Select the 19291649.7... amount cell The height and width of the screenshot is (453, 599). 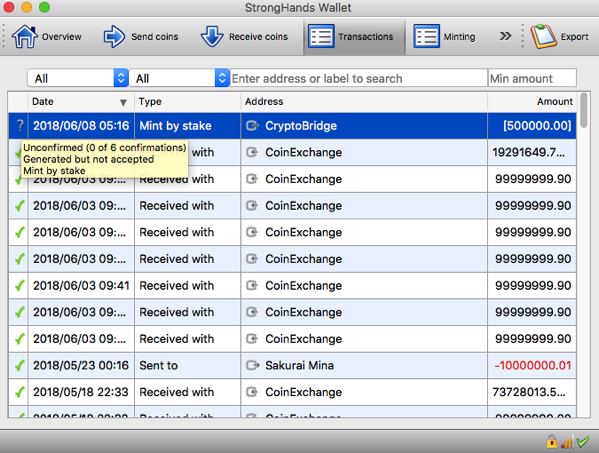coord(532,152)
